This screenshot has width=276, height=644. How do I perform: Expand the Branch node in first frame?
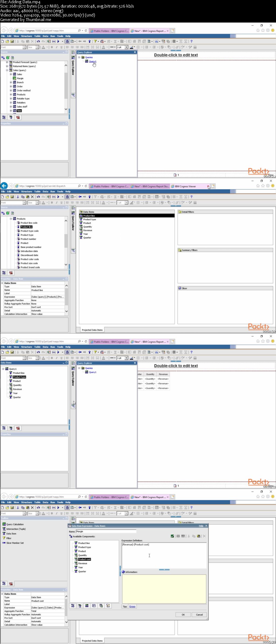(x=11, y=82)
